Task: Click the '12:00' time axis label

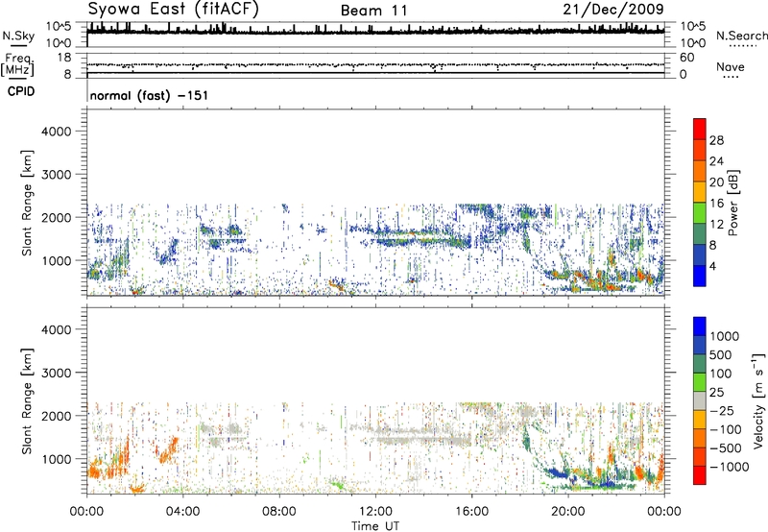Action: [x=375, y=512]
